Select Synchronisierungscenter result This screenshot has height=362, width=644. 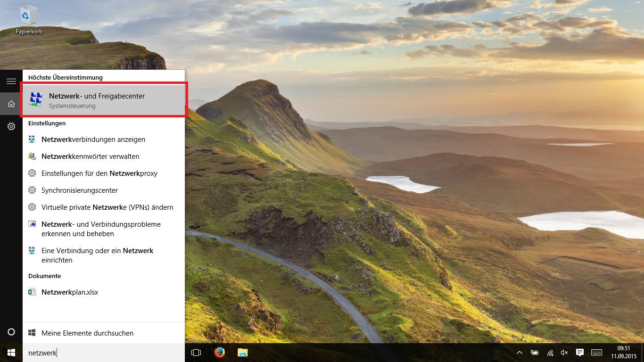click(104, 190)
